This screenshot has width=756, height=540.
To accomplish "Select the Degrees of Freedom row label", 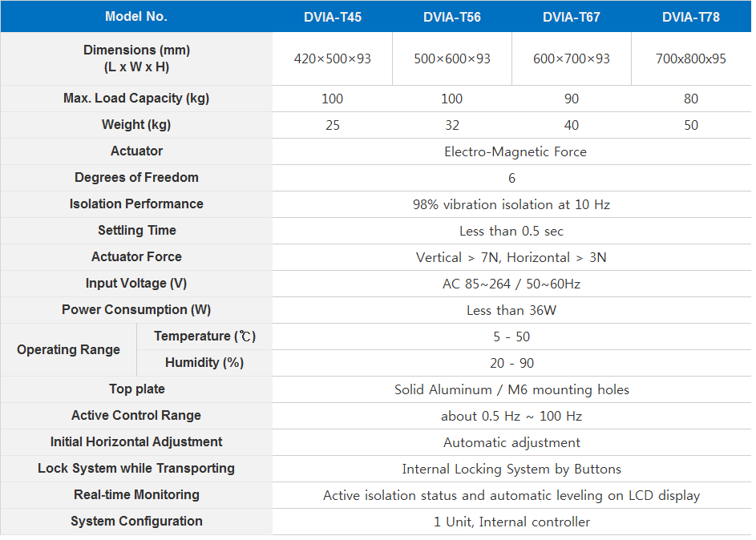I will click(x=136, y=178).
